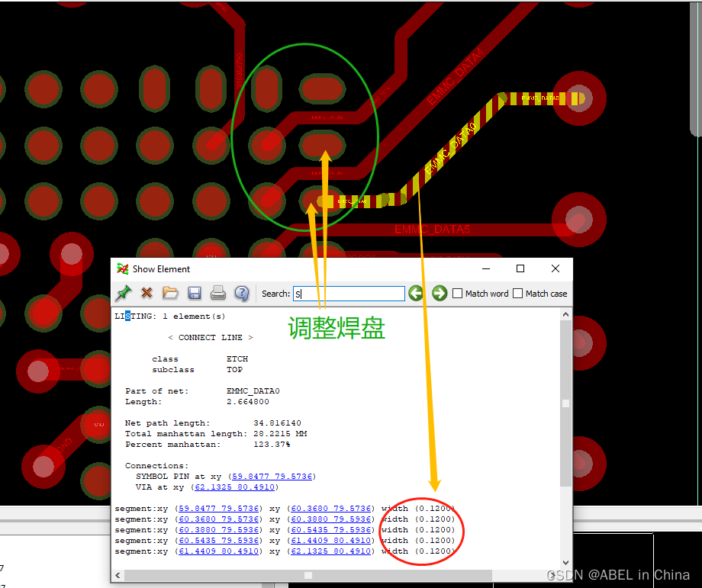702x588 pixels.
Task: Click the horizontal scrollbar left arrow
Action: point(118,575)
